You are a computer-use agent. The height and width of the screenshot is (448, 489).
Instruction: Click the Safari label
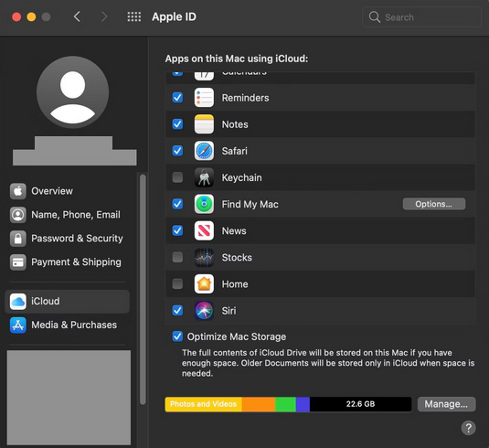point(235,151)
